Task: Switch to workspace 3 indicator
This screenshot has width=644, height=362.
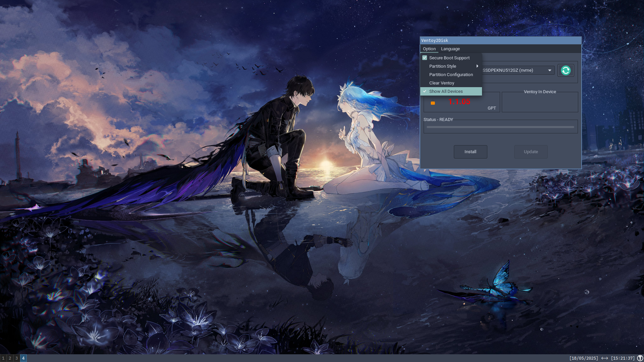Action: coord(17,358)
